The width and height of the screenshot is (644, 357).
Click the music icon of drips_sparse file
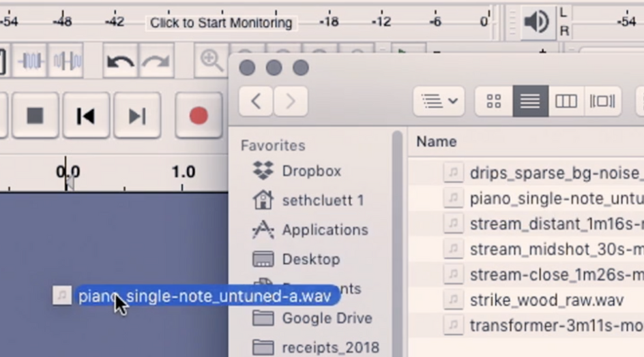point(454,173)
